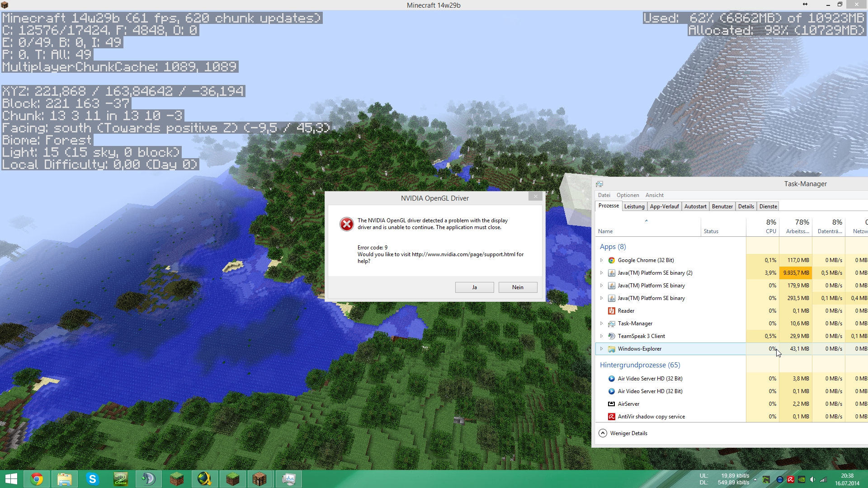Show hidden tray icons arrow

[x=755, y=479]
